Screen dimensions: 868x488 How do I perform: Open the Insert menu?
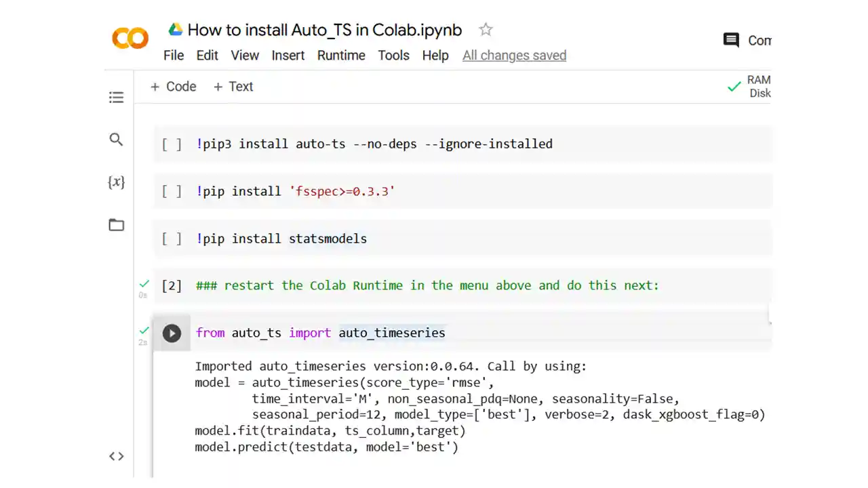pyautogui.click(x=288, y=55)
